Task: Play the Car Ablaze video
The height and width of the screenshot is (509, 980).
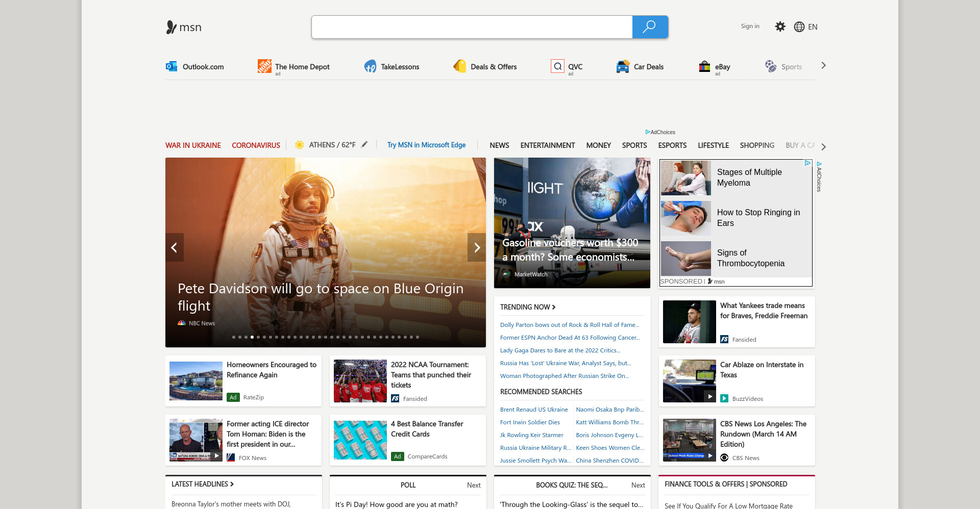Action: pyautogui.click(x=710, y=396)
